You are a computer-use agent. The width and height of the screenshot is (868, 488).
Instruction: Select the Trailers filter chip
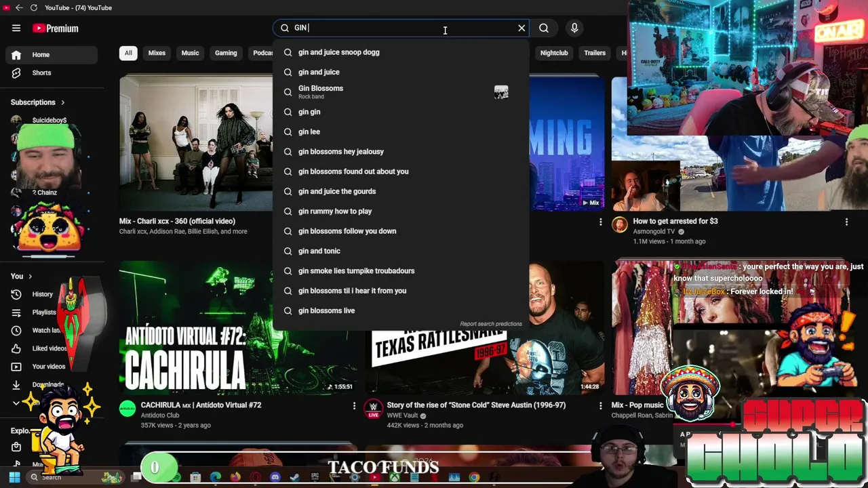[x=595, y=53]
